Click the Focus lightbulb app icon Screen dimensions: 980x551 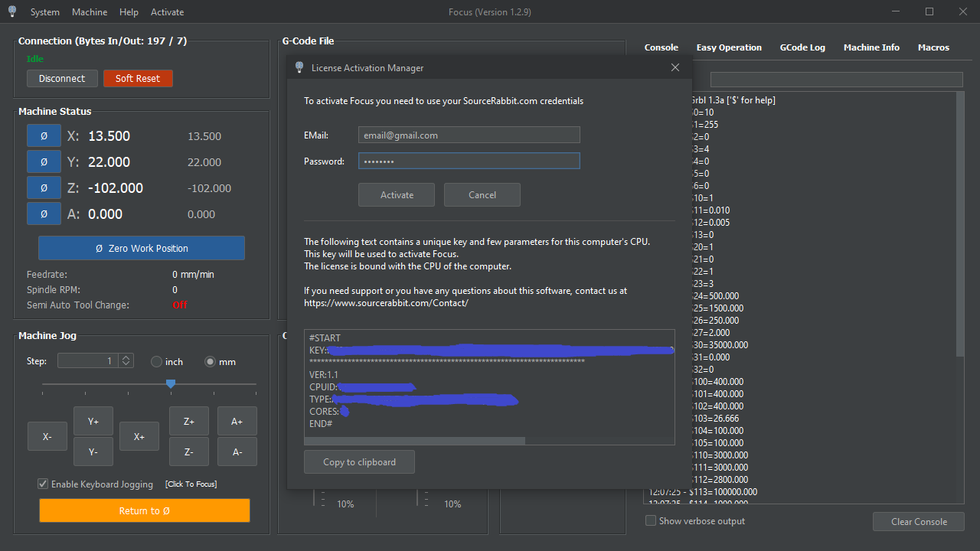(x=12, y=11)
